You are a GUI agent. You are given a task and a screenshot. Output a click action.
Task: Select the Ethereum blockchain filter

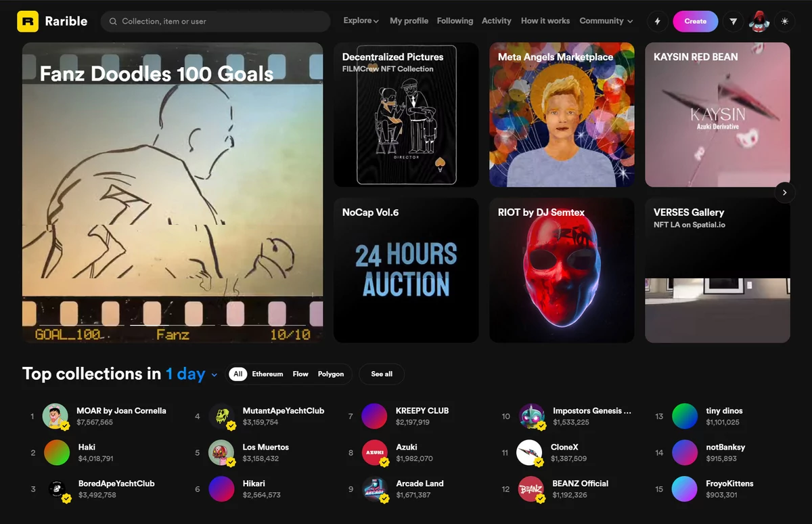(x=267, y=374)
